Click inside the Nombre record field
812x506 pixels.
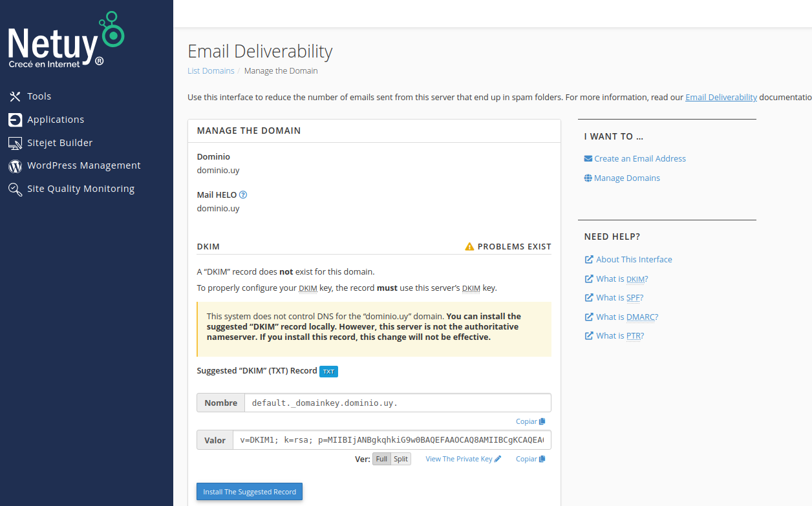point(397,403)
